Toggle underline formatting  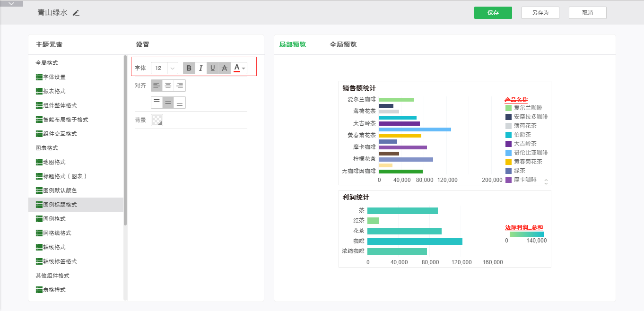pos(213,68)
